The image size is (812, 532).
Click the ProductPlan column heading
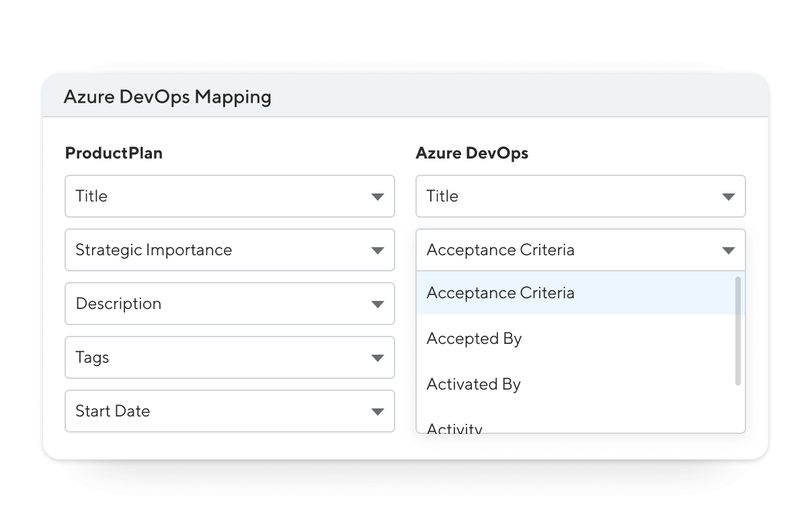pos(114,153)
